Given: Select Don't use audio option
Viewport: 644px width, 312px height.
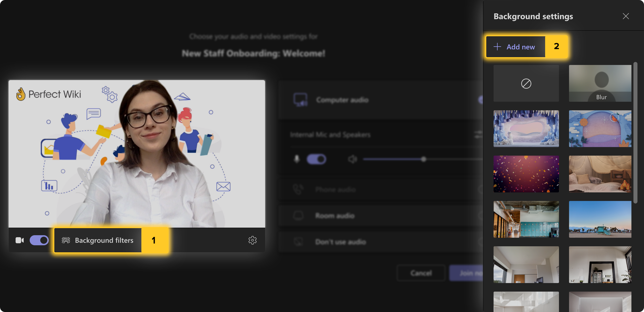Looking at the screenshot, I should pyautogui.click(x=381, y=242).
